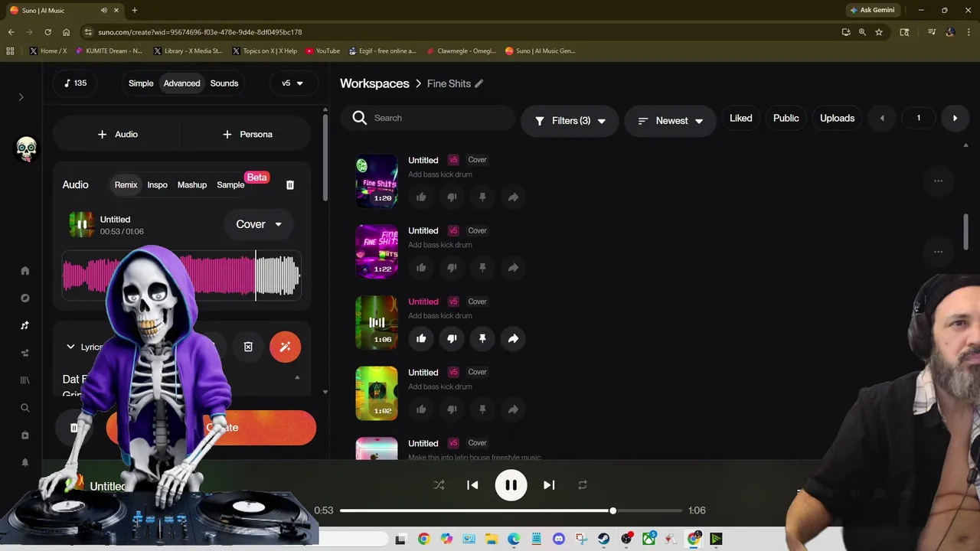Select the Inspo audio tab
The height and width of the screenshot is (551, 980).
[x=157, y=184]
